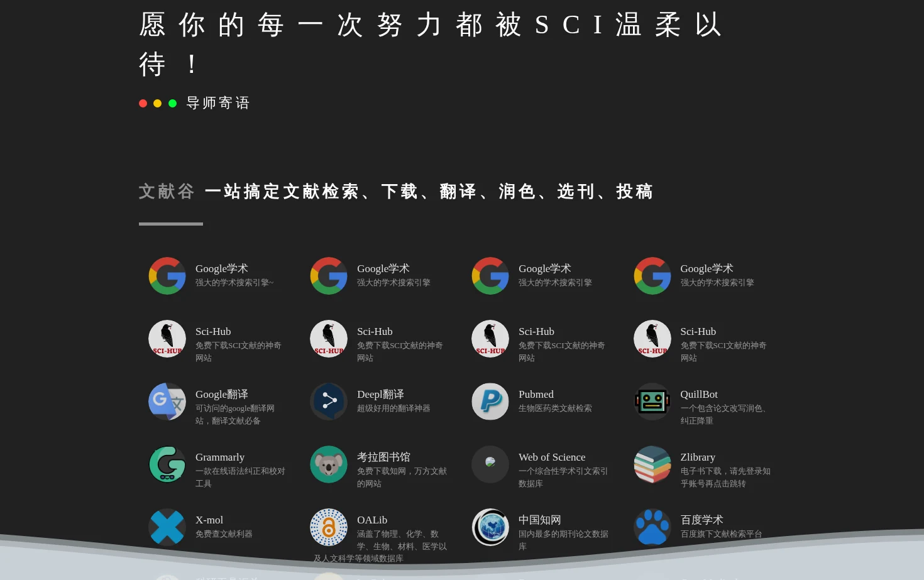
Task: Open the Zlibrary title link
Action: 698,457
